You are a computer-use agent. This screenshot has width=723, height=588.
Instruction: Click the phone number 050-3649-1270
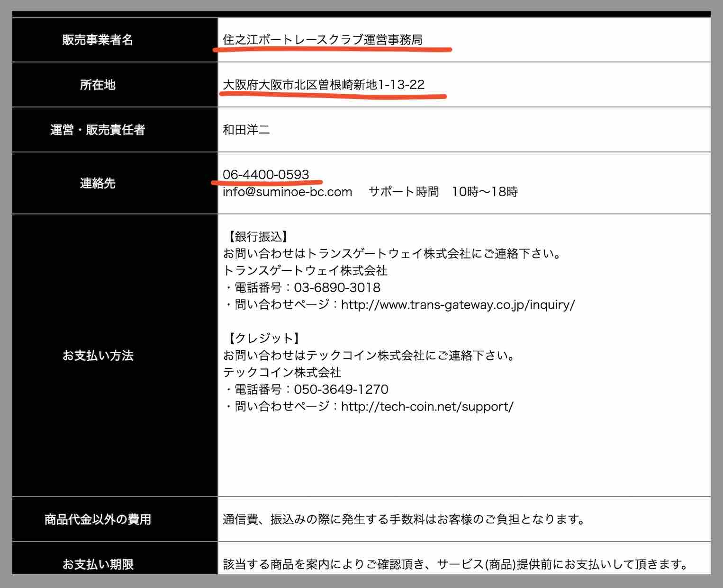coord(342,389)
